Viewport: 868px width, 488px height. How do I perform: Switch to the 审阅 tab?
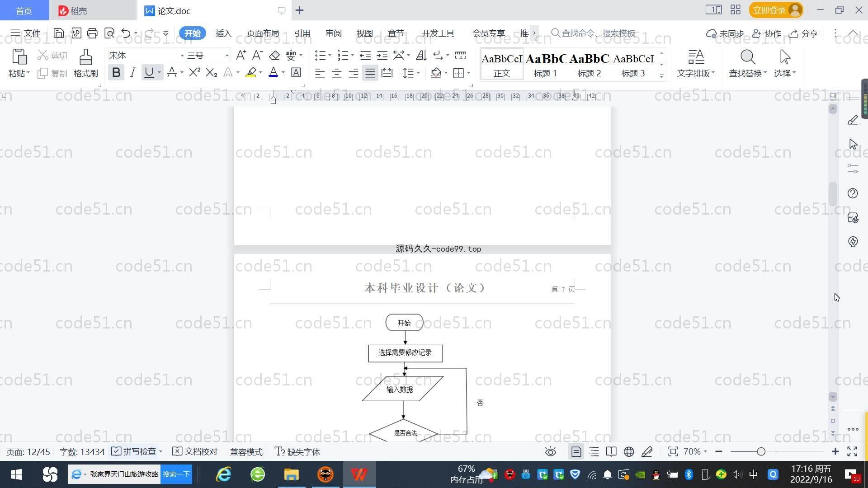(x=334, y=33)
